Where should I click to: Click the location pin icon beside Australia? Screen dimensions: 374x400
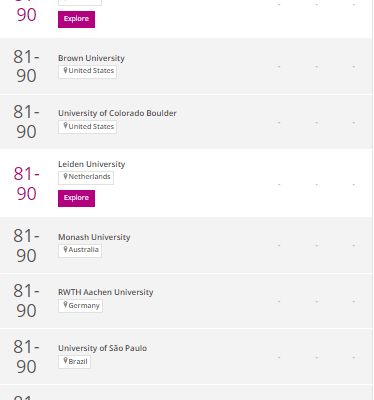[65, 249]
